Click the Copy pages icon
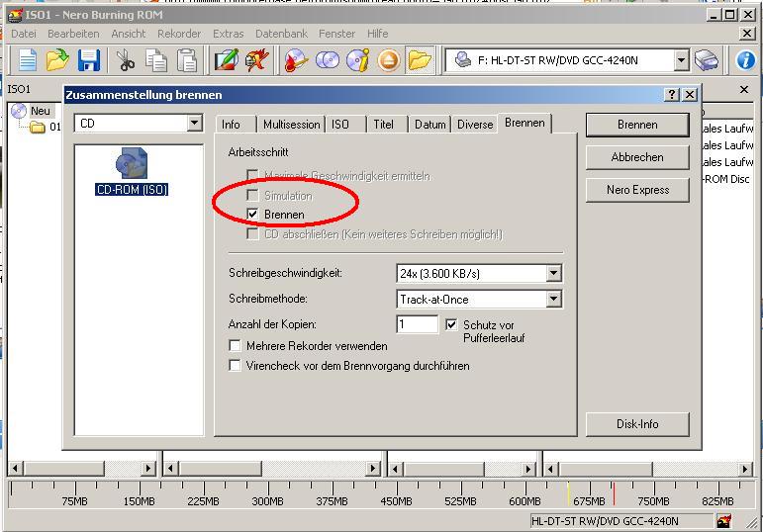Image resolution: width=763 pixels, height=532 pixels. (x=156, y=60)
